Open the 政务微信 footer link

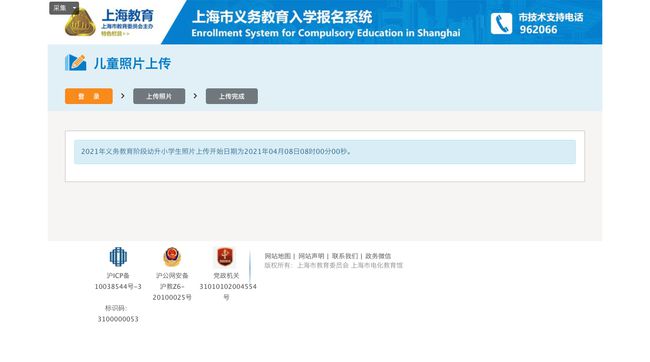(x=378, y=256)
